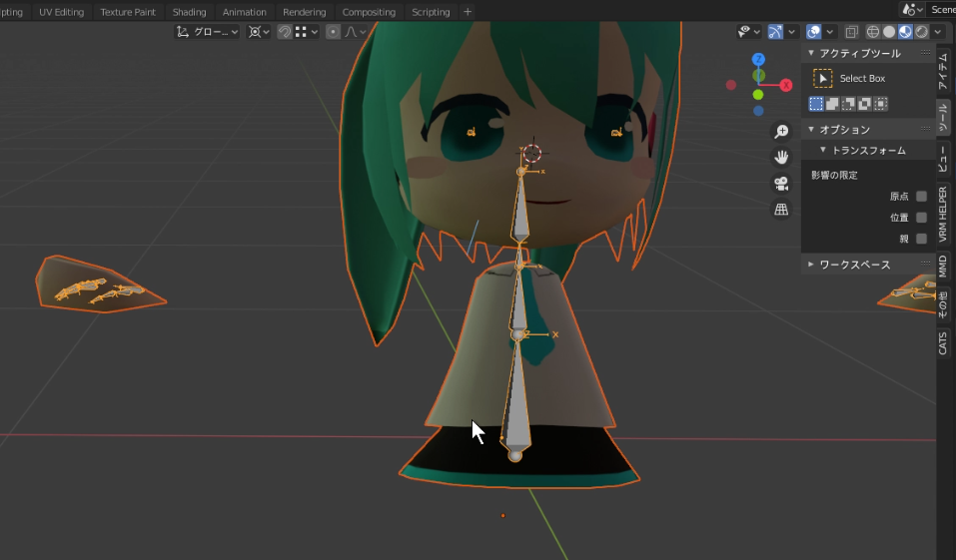
Task: Toggle proportional editing circle icon
Action: coord(333,32)
